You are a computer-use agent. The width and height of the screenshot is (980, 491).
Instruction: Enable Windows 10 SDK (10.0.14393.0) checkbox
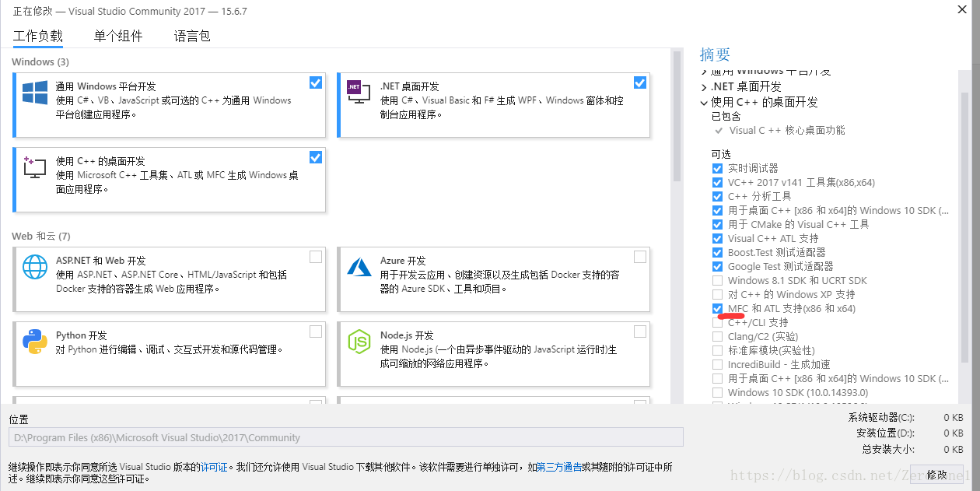pyautogui.click(x=717, y=392)
